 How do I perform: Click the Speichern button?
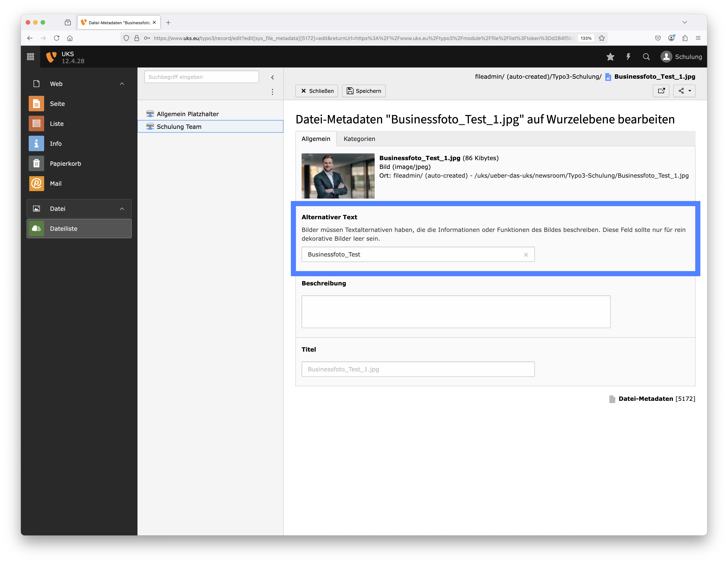(364, 91)
